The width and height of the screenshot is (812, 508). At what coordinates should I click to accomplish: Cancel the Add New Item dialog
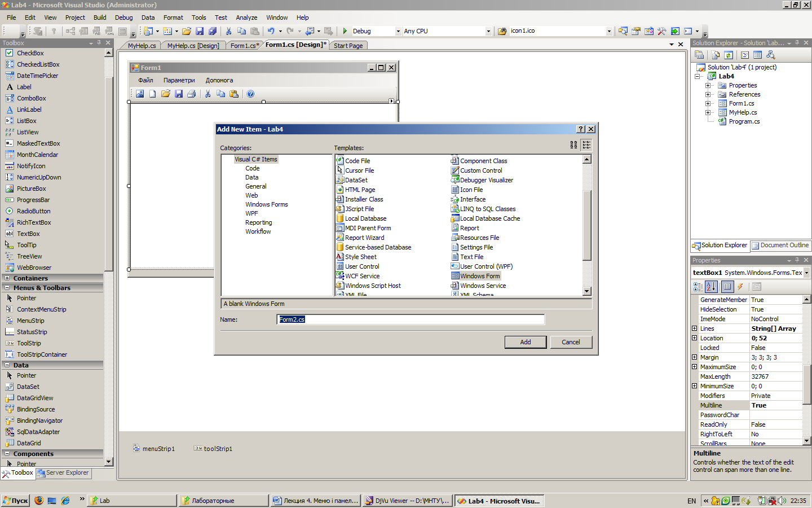571,342
